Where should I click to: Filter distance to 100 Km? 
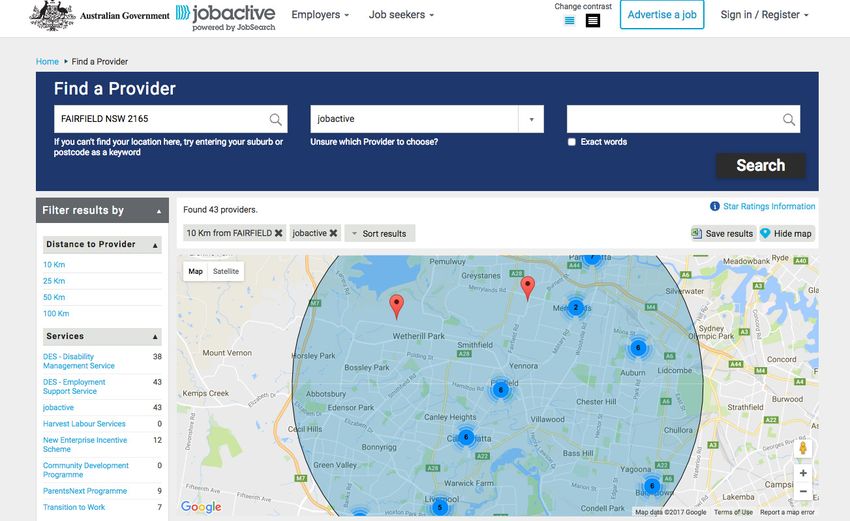click(x=56, y=313)
